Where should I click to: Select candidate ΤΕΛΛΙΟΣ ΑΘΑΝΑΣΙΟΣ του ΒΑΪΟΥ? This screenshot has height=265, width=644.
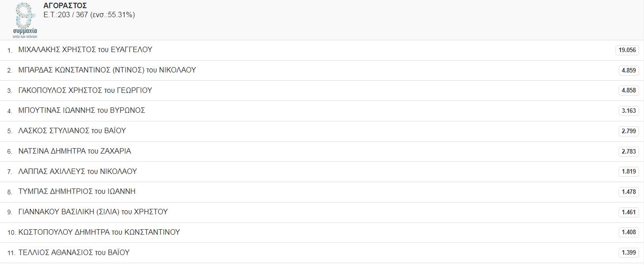pos(74,253)
